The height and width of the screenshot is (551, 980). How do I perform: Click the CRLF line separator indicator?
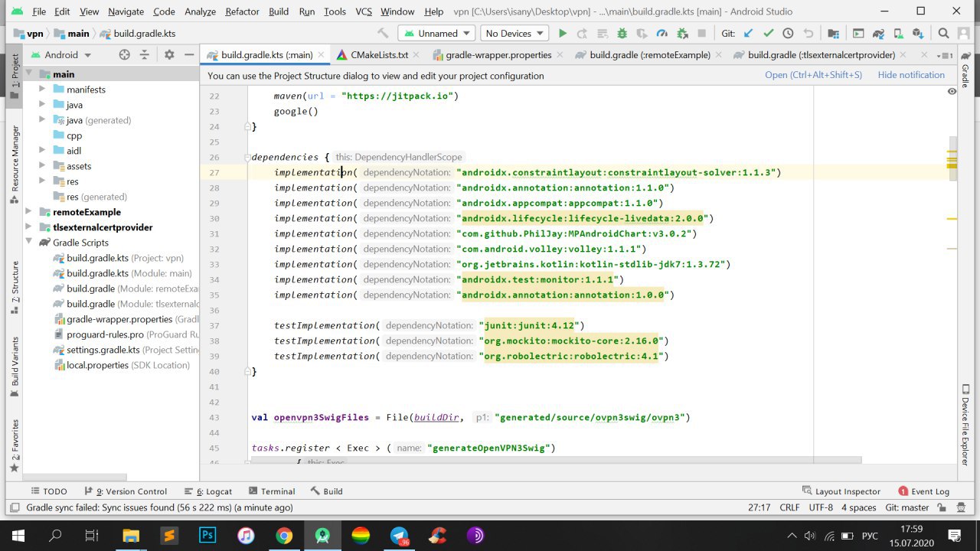click(x=789, y=507)
